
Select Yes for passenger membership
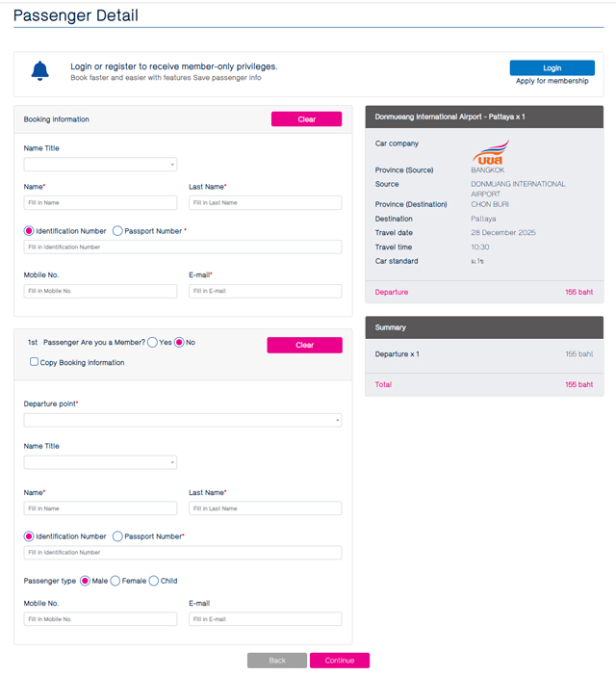(152, 342)
